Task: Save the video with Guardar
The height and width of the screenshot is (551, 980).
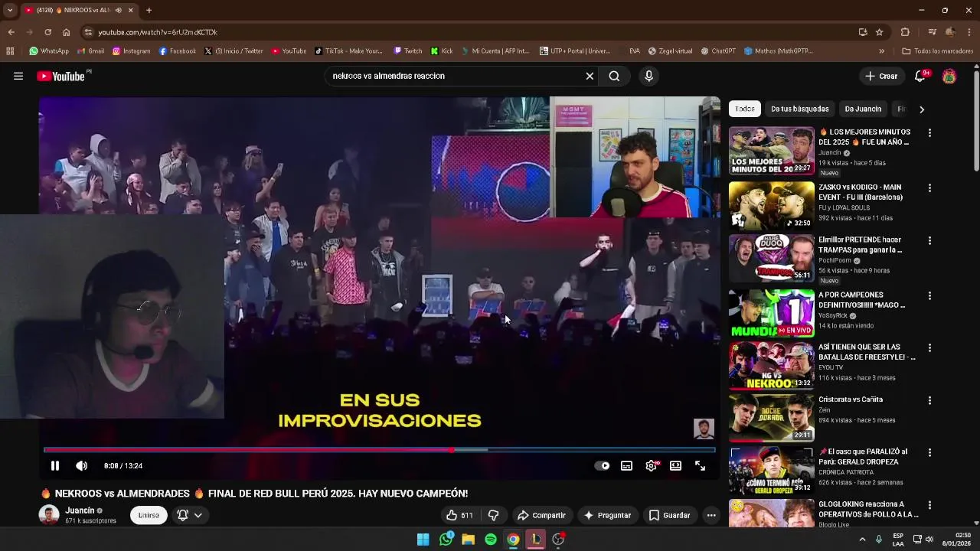Action: click(x=670, y=515)
